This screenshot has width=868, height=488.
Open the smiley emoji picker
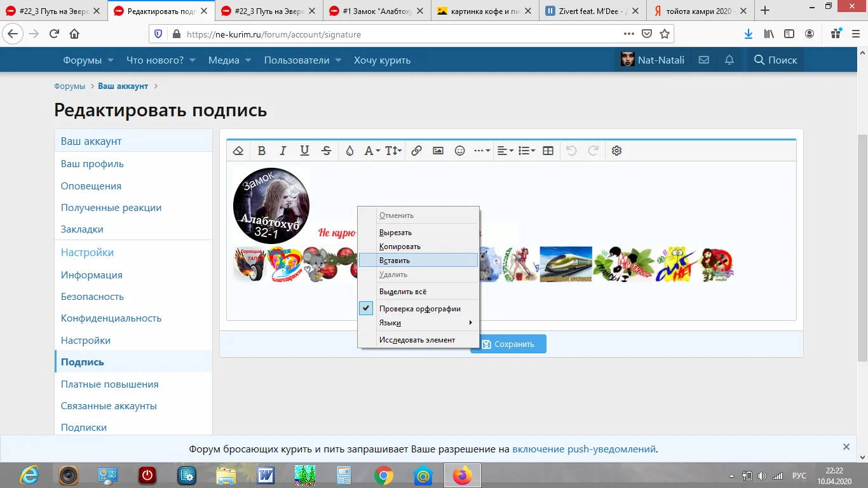[459, 151]
